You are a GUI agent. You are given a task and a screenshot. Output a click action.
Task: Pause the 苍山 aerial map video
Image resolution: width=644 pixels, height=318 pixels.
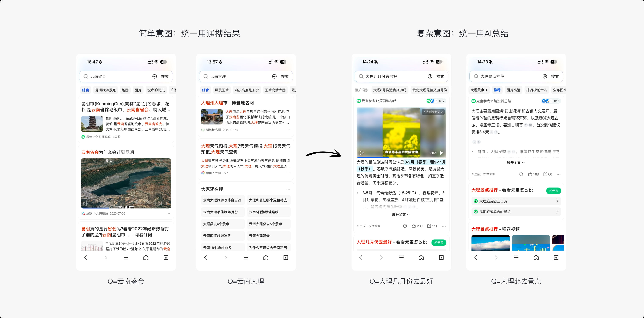(166, 203)
